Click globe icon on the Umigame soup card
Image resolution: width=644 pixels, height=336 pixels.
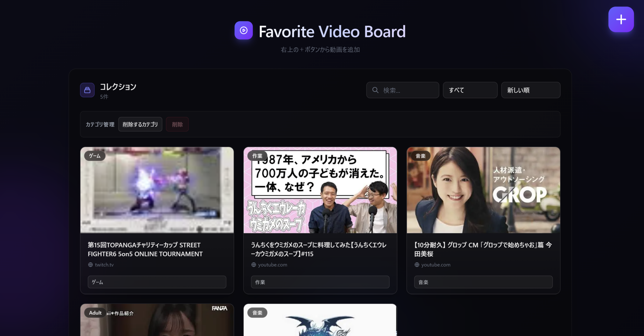pyautogui.click(x=254, y=265)
